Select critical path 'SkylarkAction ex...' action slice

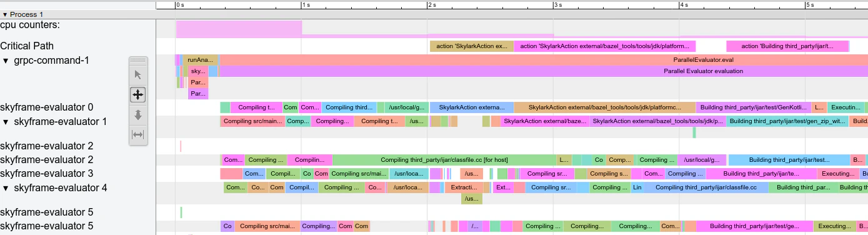[472, 46]
